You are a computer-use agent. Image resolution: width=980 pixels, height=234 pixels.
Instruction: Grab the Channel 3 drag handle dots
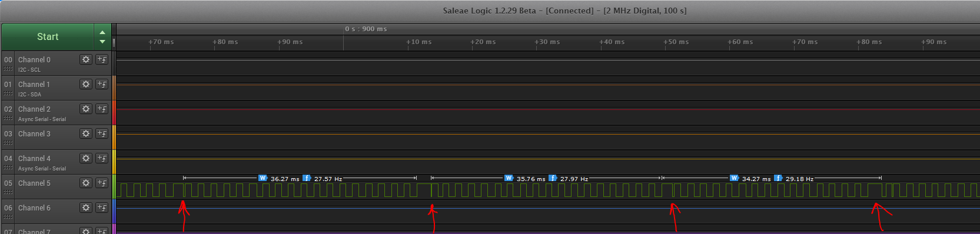coord(8,143)
